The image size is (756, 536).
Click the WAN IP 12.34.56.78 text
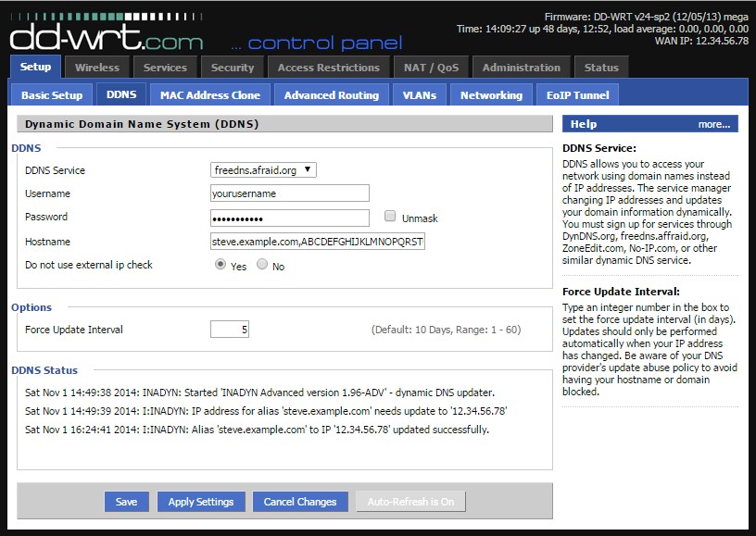[701, 41]
